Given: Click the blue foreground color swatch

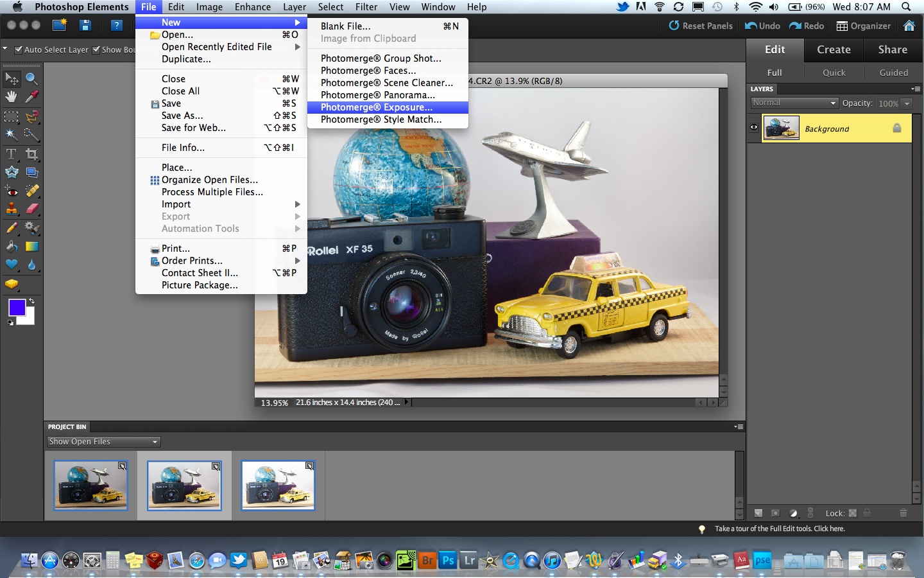Looking at the screenshot, I should (17, 308).
